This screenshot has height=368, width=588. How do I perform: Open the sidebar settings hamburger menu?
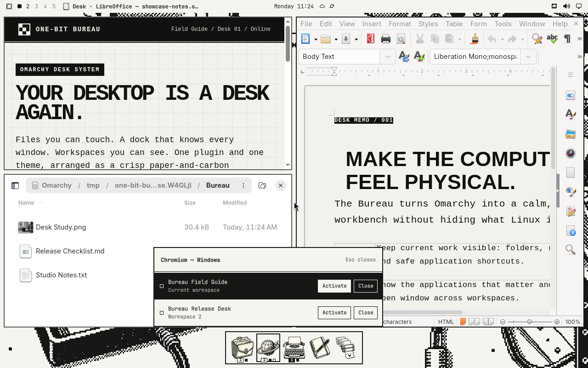[571, 75]
